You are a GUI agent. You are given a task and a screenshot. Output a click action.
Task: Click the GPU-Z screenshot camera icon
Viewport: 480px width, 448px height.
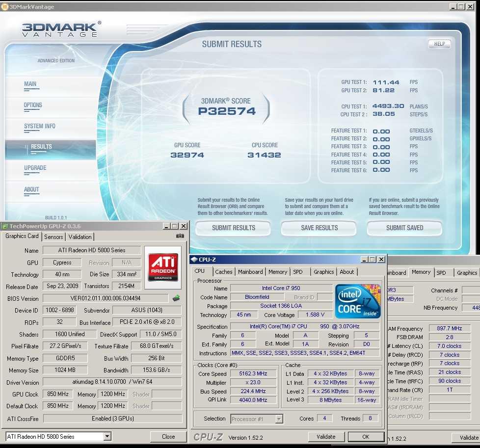(x=180, y=236)
